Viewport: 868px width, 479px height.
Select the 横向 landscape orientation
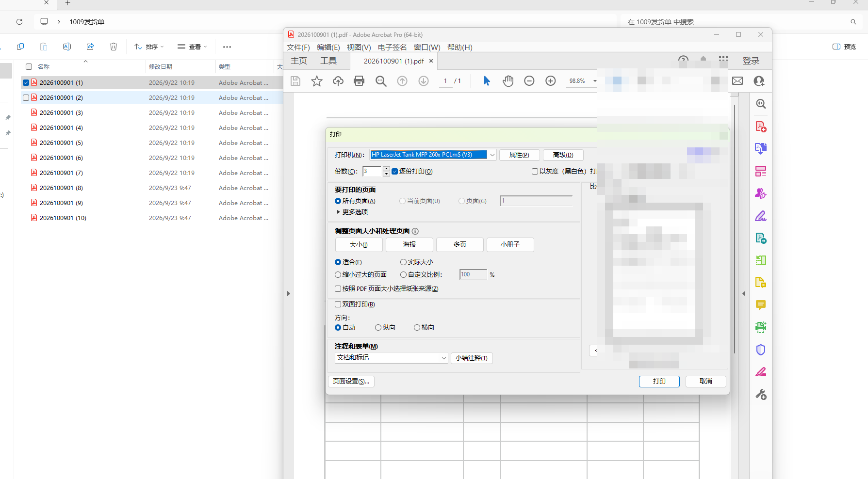(x=417, y=328)
